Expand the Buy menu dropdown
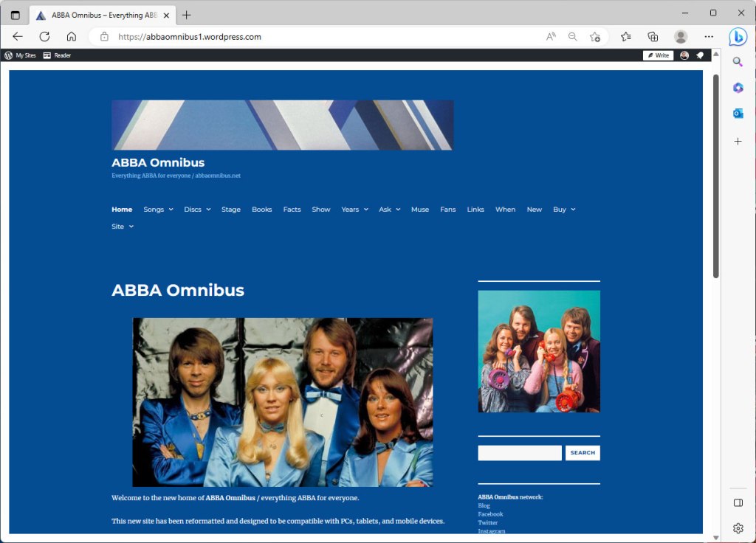 [x=564, y=210]
